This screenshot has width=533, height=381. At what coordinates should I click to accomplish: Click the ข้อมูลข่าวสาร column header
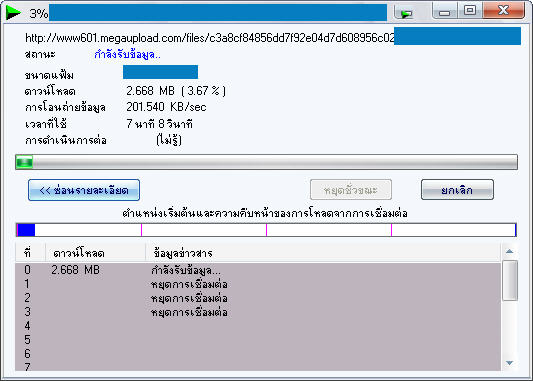point(323,253)
